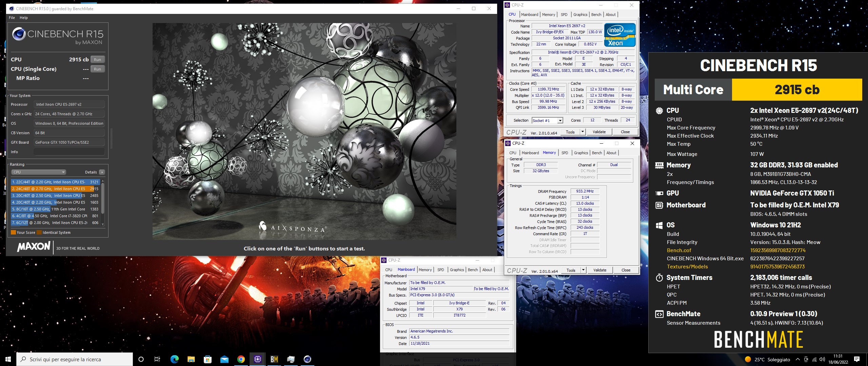Screen dimensions: 868x366
Task: Switch to Cinebench taskbar icon
Action: [307, 359]
